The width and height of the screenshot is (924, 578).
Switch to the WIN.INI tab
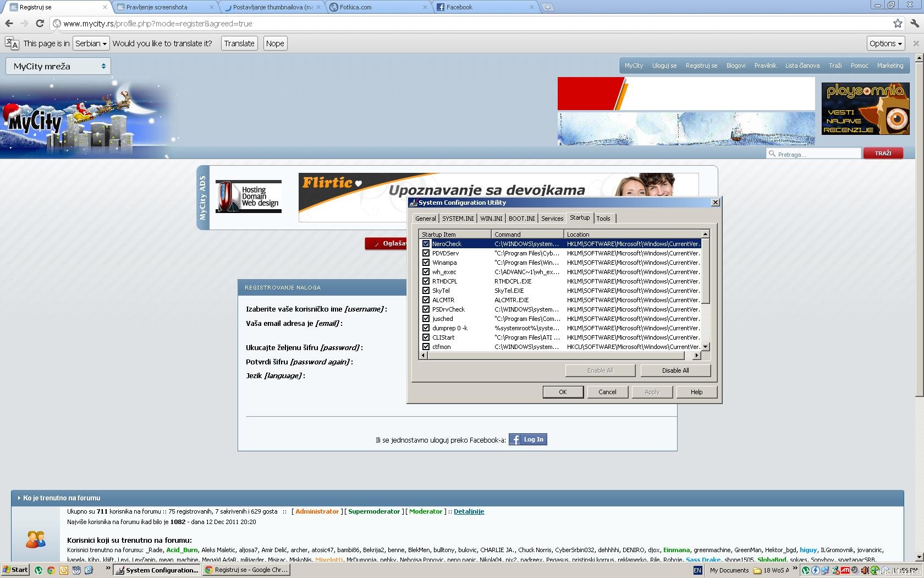[x=491, y=219]
